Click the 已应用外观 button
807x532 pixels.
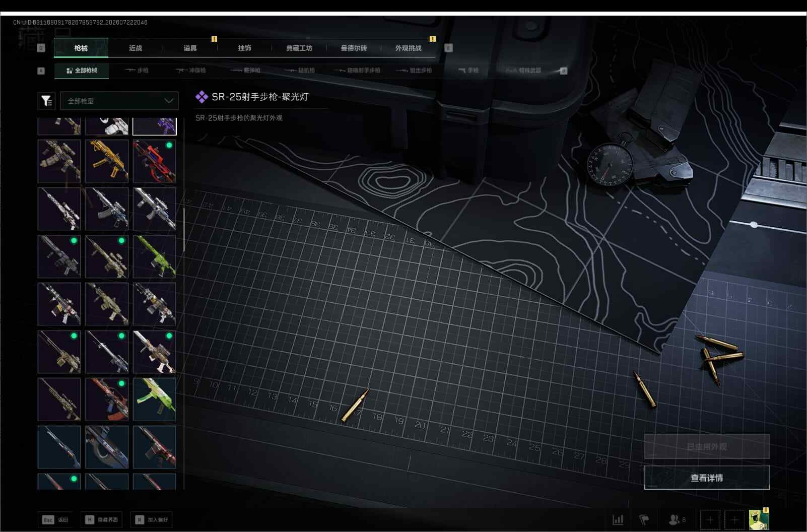point(707,447)
